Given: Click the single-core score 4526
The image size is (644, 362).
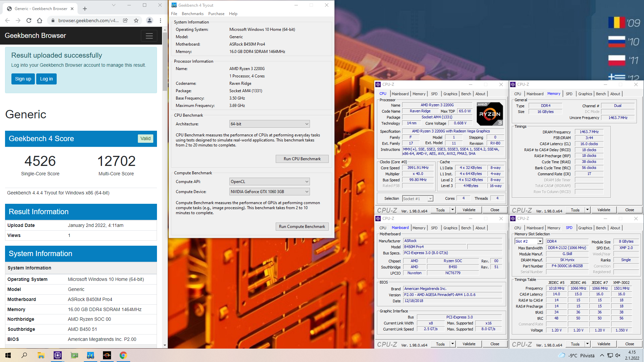Looking at the screenshot, I should (x=40, y=161).
